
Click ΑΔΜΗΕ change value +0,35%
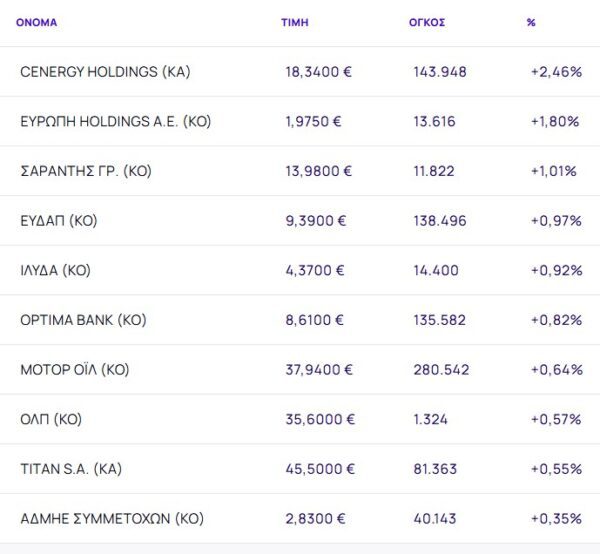click(x=556, y=519)
